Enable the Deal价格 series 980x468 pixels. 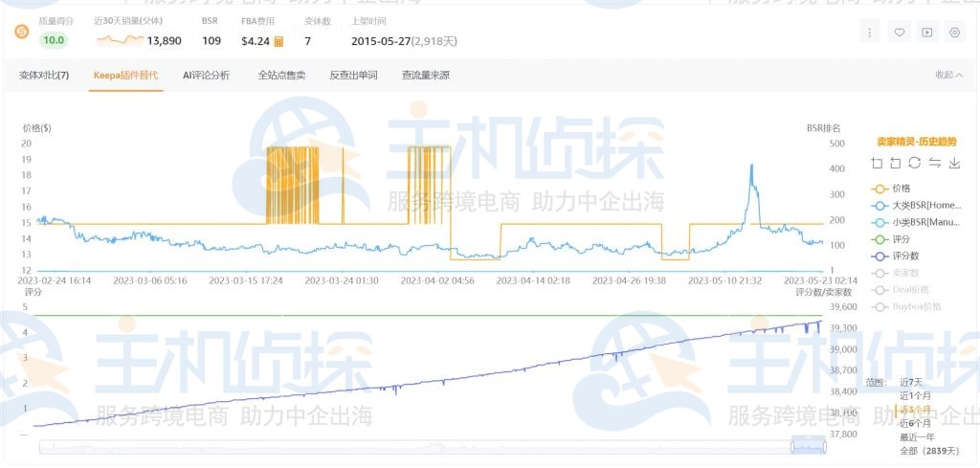click(900, 289)
